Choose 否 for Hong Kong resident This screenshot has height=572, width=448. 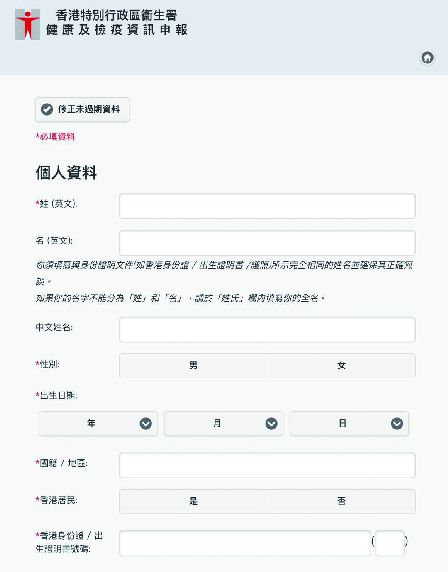point(341,501)
